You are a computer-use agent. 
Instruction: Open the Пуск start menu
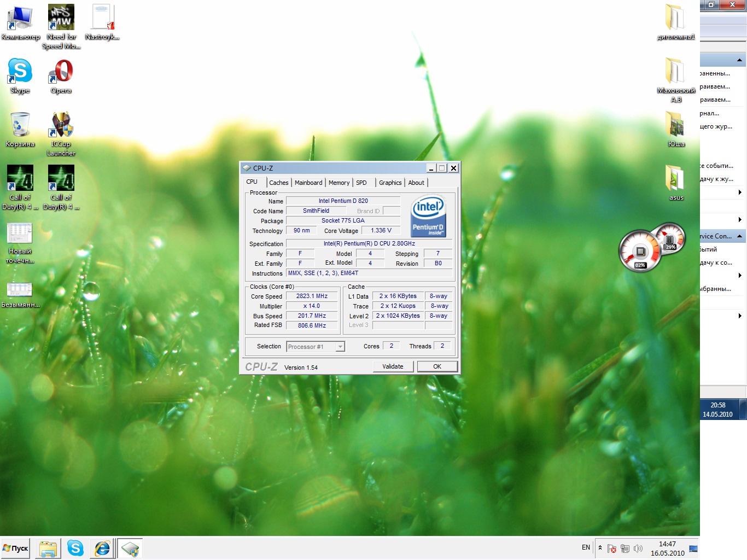(x=16, y=548)
